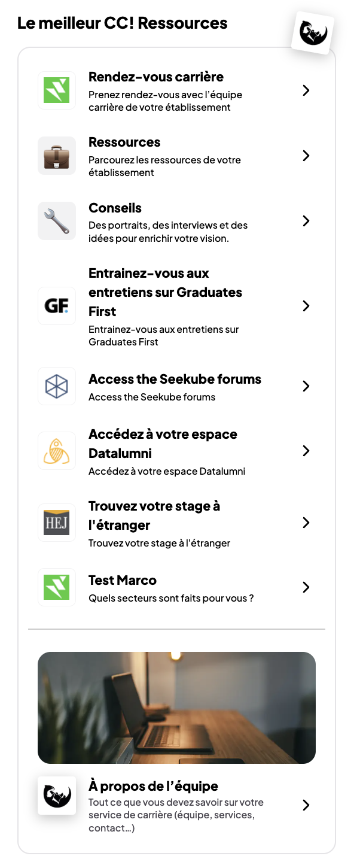360x868 pixels.
Task: Click the mascot logo at top right
Action: (312, 33)
